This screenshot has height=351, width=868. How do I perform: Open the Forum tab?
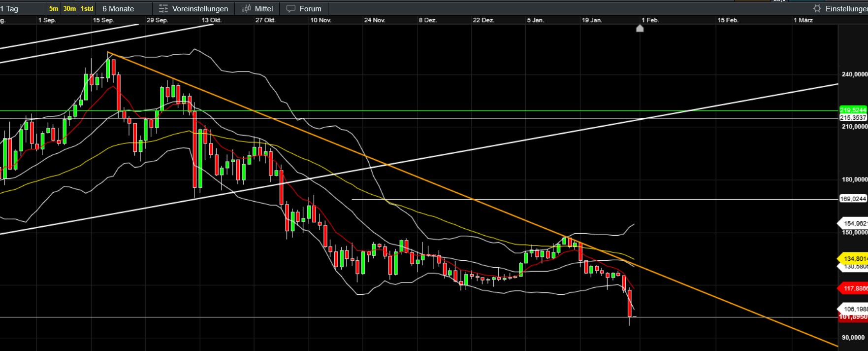coord(310,9)
